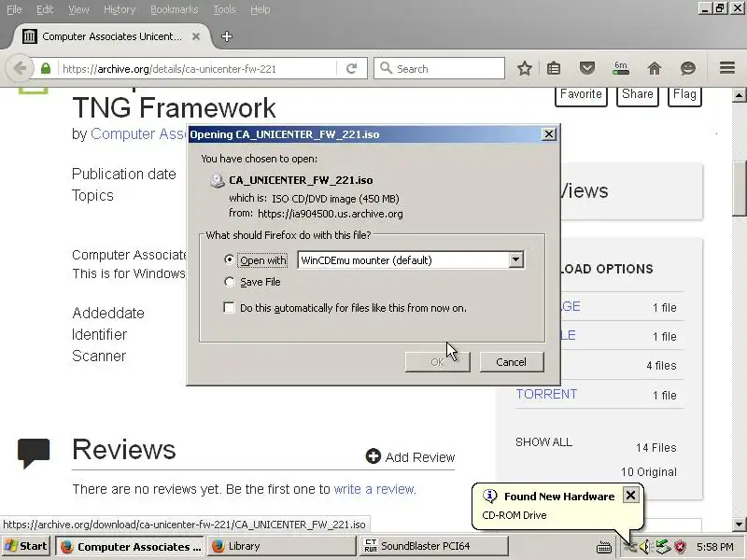The height and width of the screenshot is (560, 747).
Task: Click the keyboard icon in taskbar
Action: (x=603, y=547)
